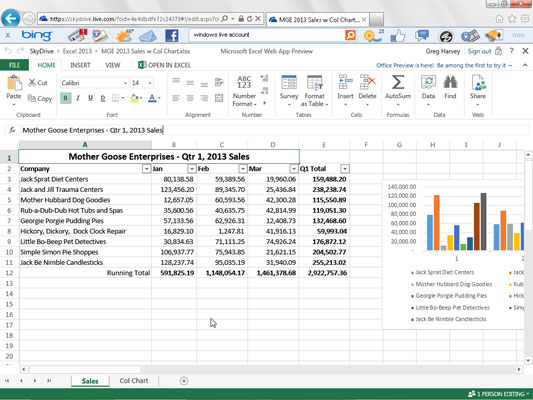The height and width of the screenshot is (400, 533).
Task: Click 1 PERSON EDITING status
Action: (x=499, y=394)
